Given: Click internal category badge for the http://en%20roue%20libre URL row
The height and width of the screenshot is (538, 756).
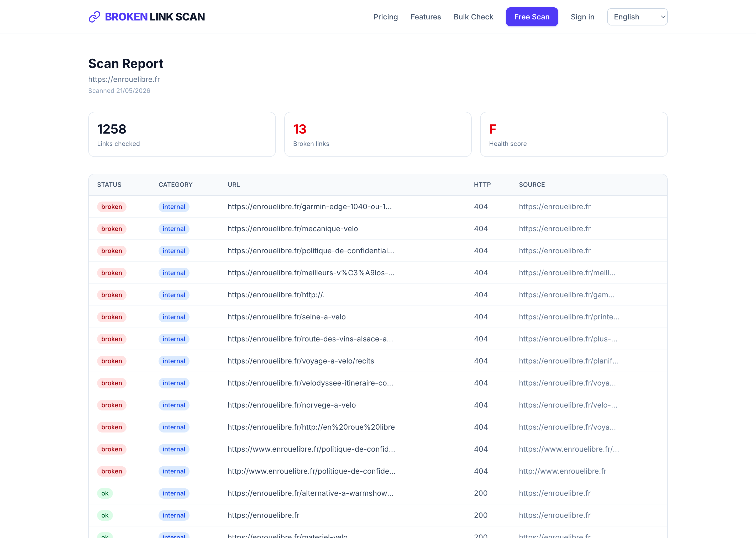Looking at the screenshot, I should click(x=174, y=427).
